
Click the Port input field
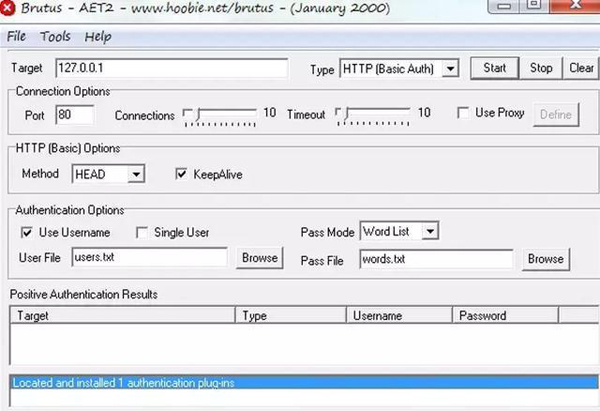75,115
